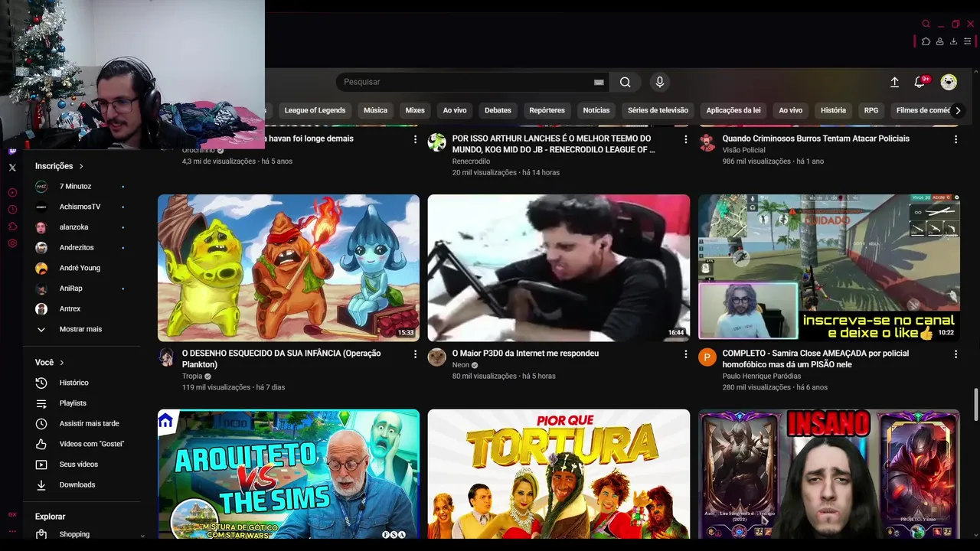Open Tropia channel avatar
The height and width of the screenshot is (551, 980).
pos(166,357)
